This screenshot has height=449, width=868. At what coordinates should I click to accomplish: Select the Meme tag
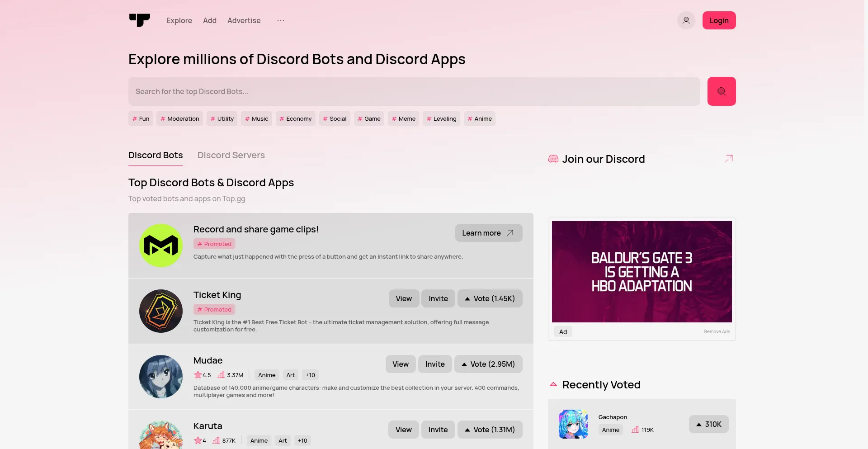404,118
